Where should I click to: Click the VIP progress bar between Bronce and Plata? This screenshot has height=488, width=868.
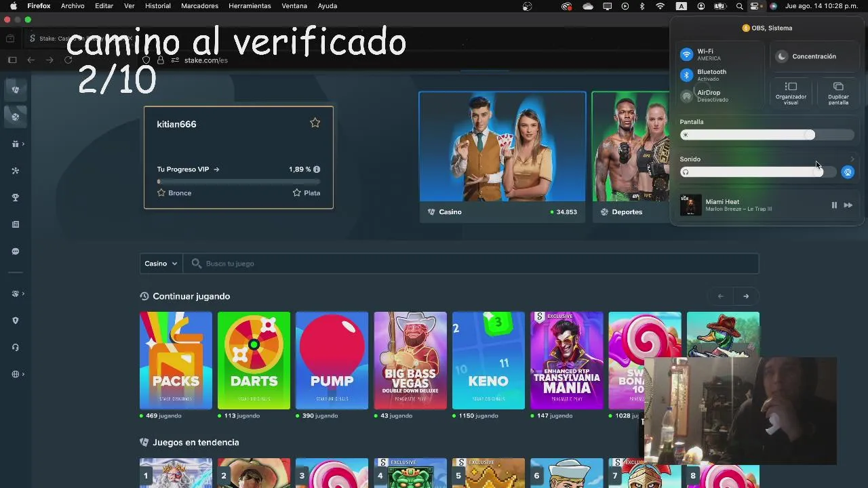239,182
